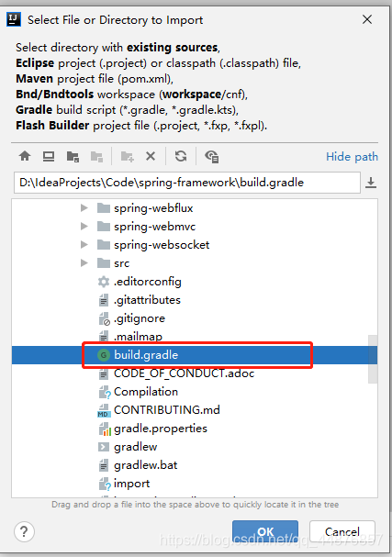
Task: Click the Compilation unknown file icon
Action: (x=105, y=392)
